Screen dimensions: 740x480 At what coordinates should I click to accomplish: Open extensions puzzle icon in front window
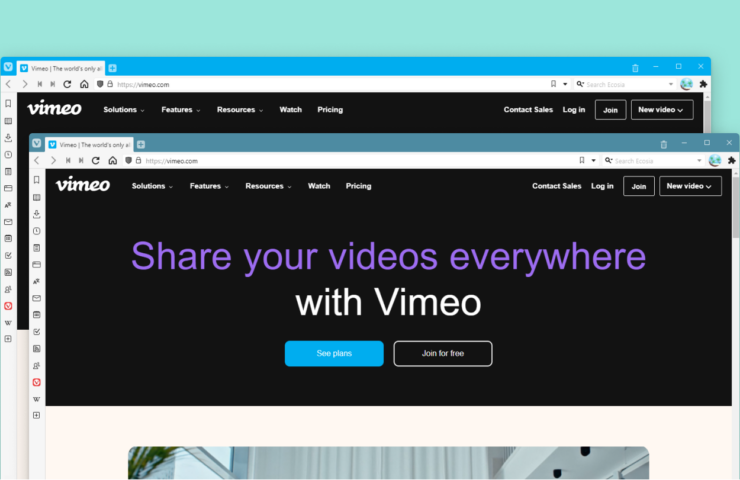coord(732,160)
